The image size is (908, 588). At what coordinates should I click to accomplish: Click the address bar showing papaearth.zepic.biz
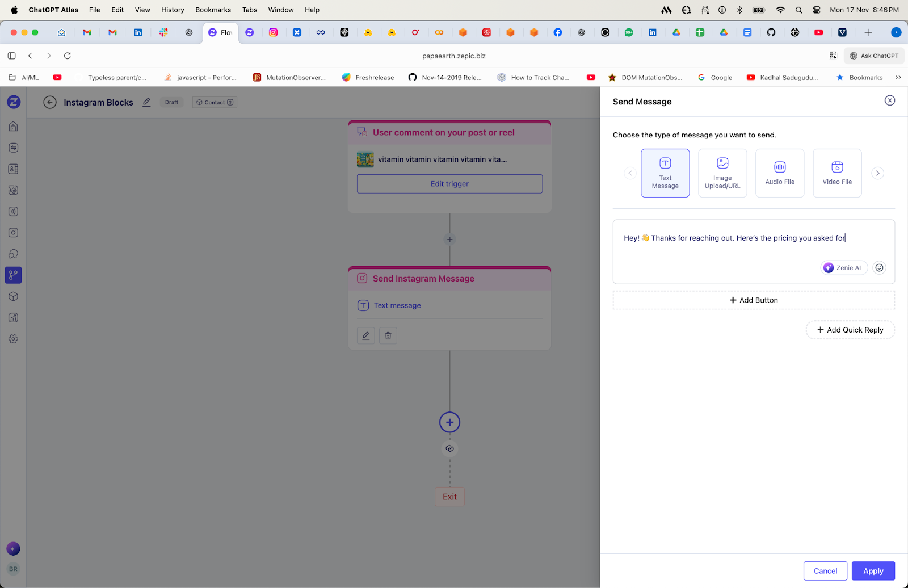pyautogui.click(x=454, y=56)
